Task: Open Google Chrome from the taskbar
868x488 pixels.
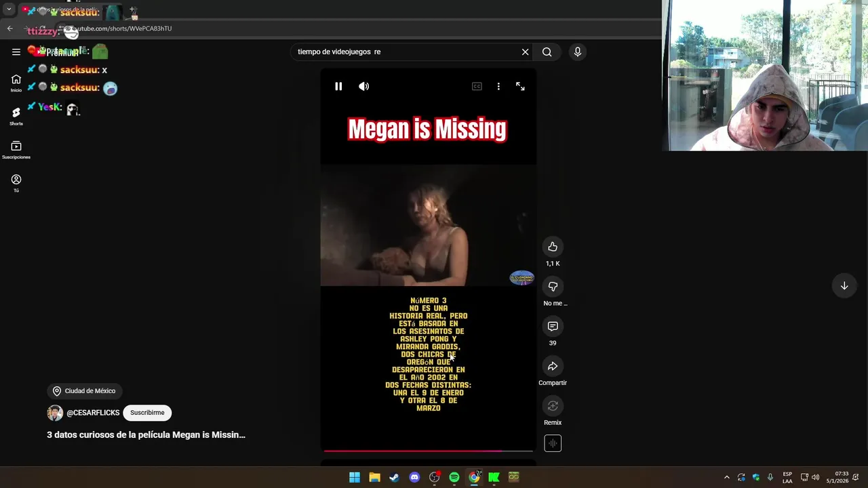Action: (x=474, y=477)
